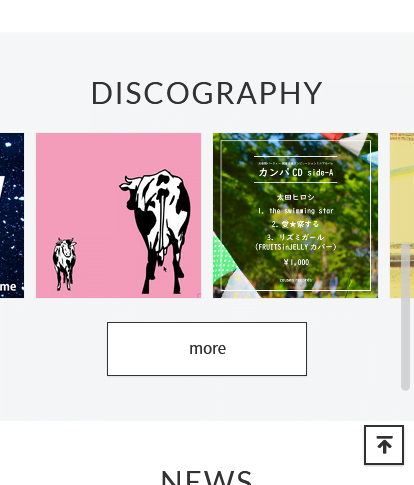Click the small calf on the pink cover
This screenshot has height=485, width=414.
pos(64,264)
